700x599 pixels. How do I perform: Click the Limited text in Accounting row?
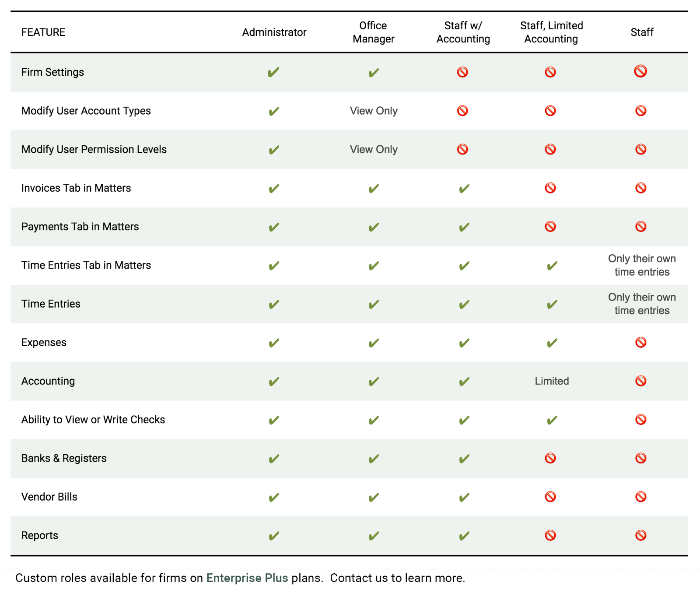552,381
